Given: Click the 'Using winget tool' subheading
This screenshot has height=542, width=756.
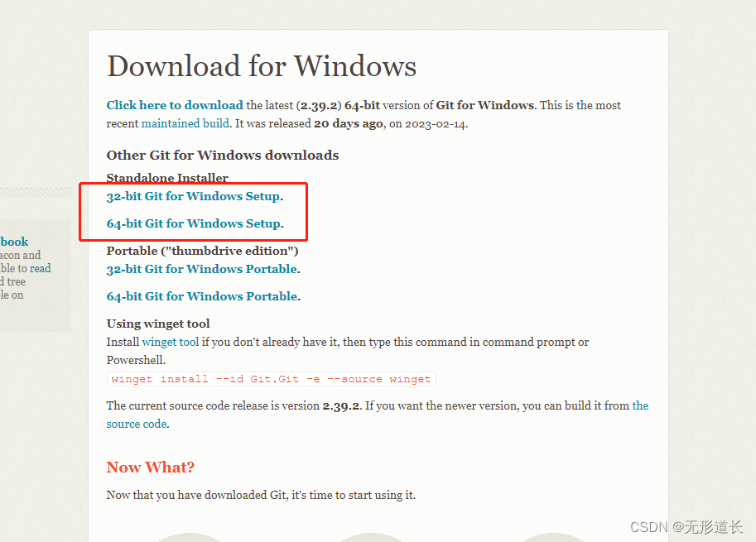Looking at the screenshot, I should [158, 324].
